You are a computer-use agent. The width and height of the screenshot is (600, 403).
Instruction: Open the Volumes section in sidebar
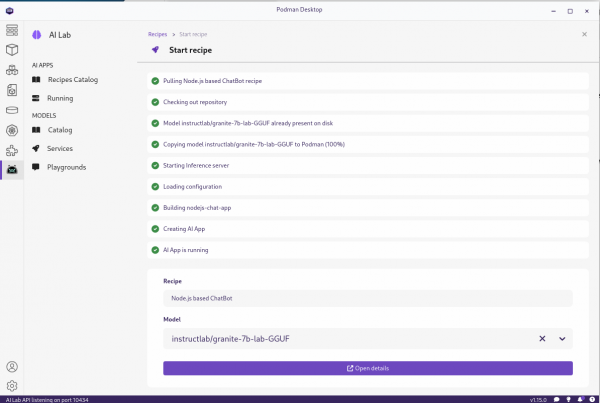[x=12, y=110]
